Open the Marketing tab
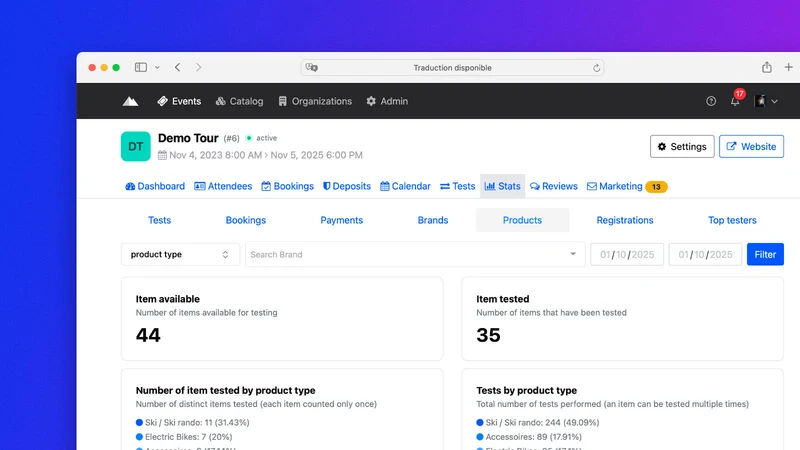This screenshot has width=800, height=450. [614, 186]
